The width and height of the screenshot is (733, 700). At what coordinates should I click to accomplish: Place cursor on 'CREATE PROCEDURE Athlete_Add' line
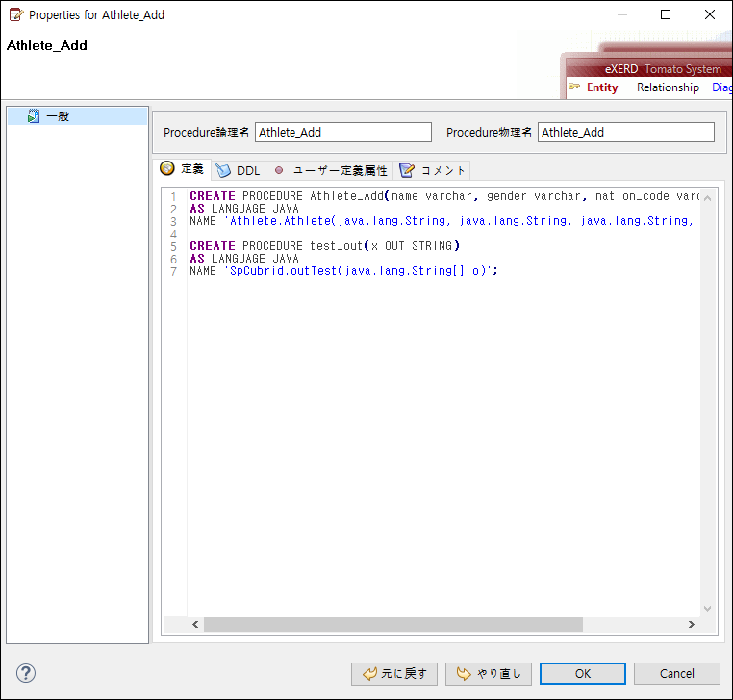pyautogui.click(x=444, y=196)
